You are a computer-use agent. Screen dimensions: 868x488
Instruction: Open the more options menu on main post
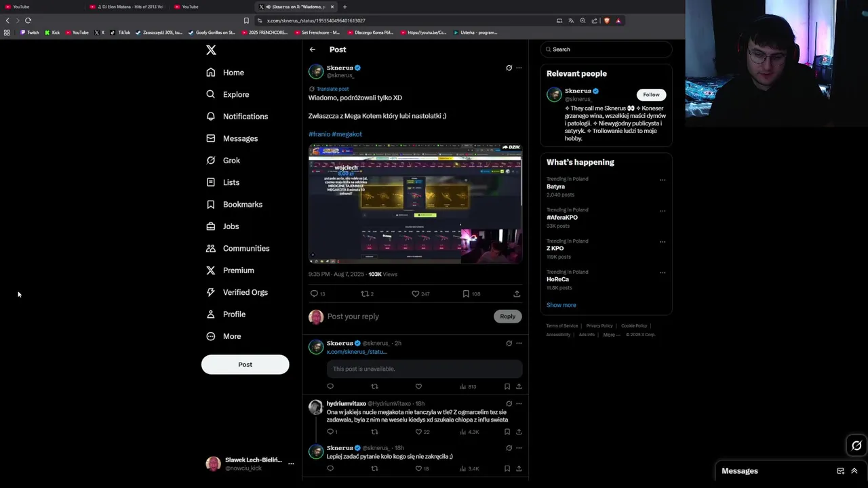click(x=519, y=68)
